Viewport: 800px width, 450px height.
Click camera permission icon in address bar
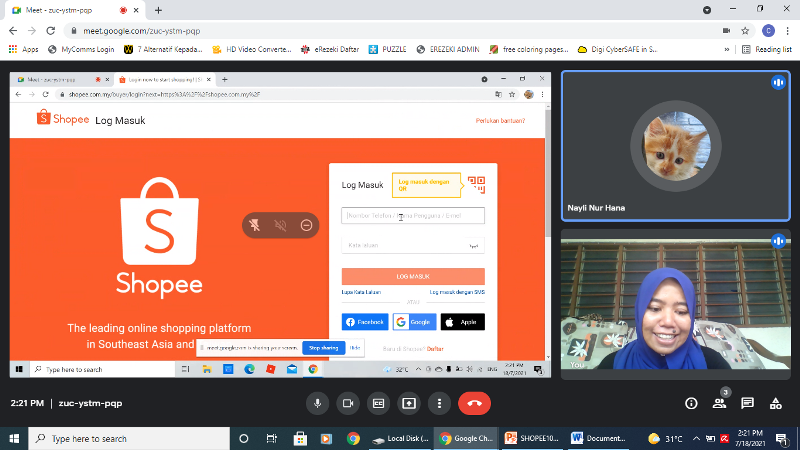click(726, 31)
